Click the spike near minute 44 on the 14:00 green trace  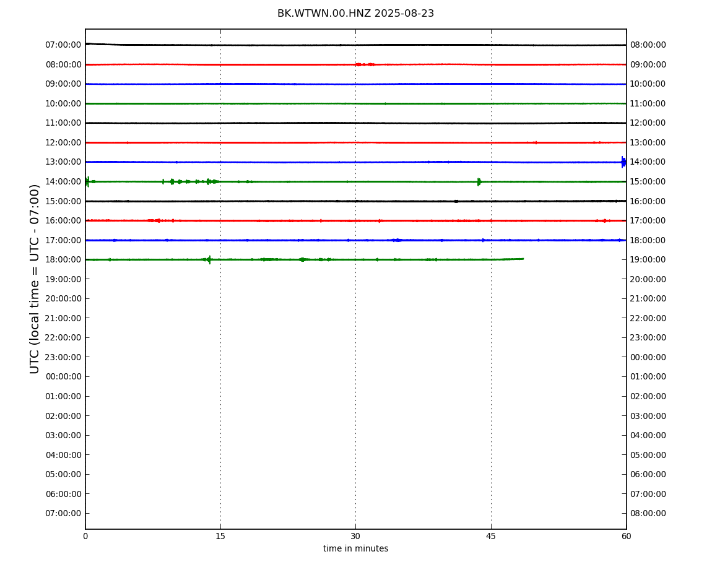[x=479, y=181]
